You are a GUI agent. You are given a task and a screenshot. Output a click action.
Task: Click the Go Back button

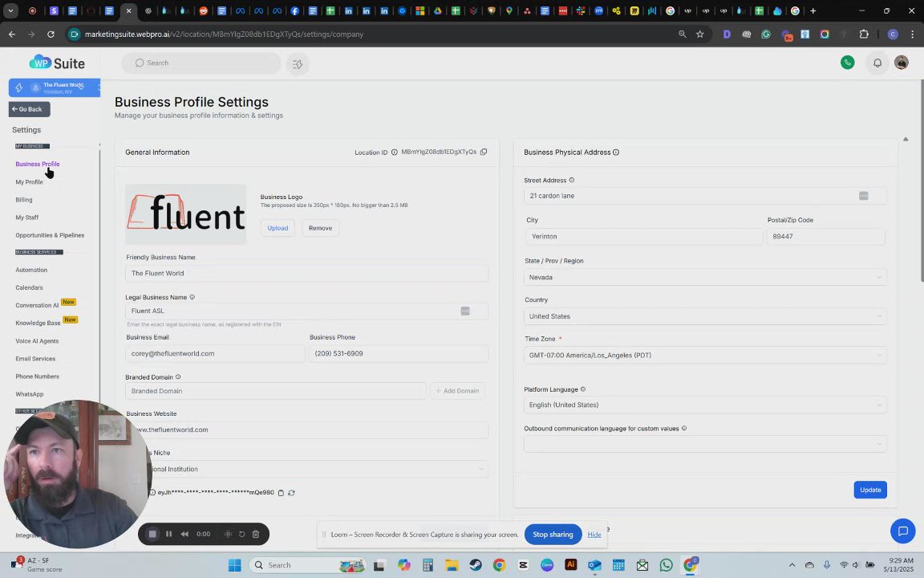(x=29, y=109)
